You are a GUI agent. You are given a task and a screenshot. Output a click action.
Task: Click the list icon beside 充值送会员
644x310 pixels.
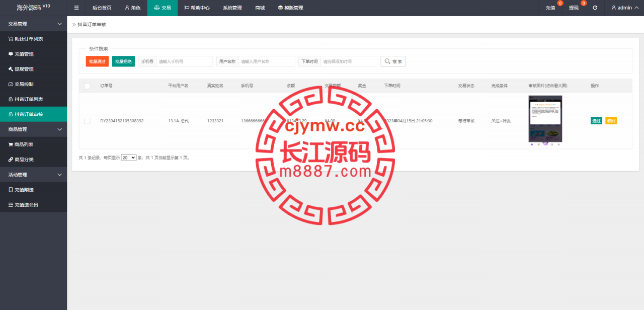[11, 205]
